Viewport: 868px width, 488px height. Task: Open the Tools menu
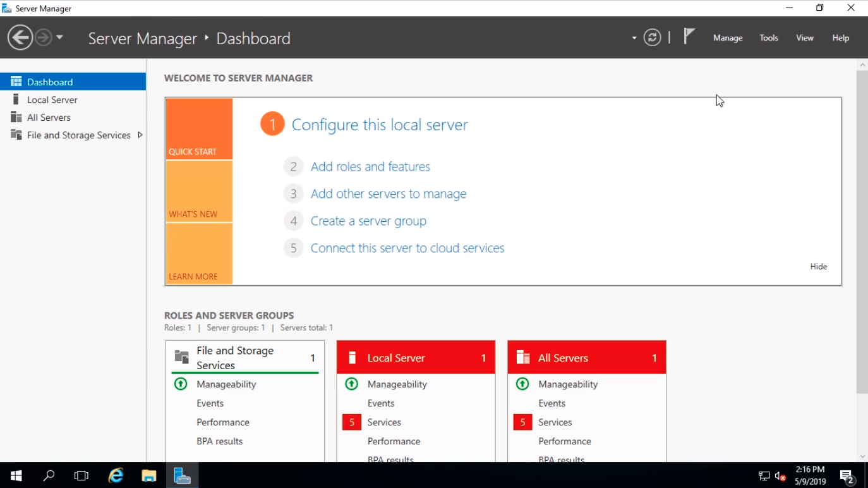pyautogui.click(x=769, y=38)
